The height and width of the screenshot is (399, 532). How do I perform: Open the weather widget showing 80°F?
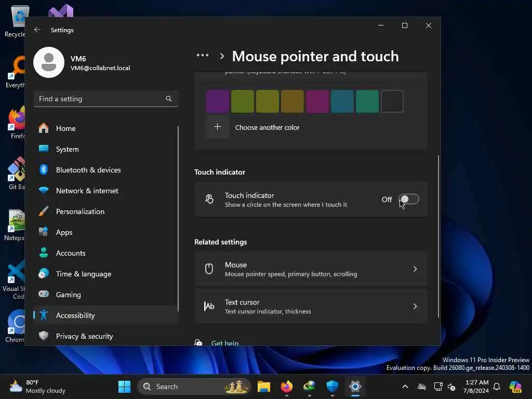pyautogui.click(x=37, y=387)
